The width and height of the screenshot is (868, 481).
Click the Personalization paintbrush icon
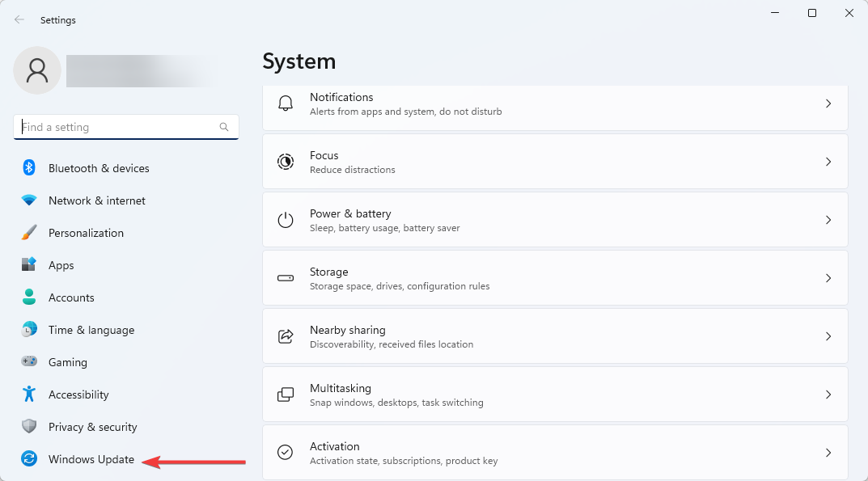click(x=29, y=233)
